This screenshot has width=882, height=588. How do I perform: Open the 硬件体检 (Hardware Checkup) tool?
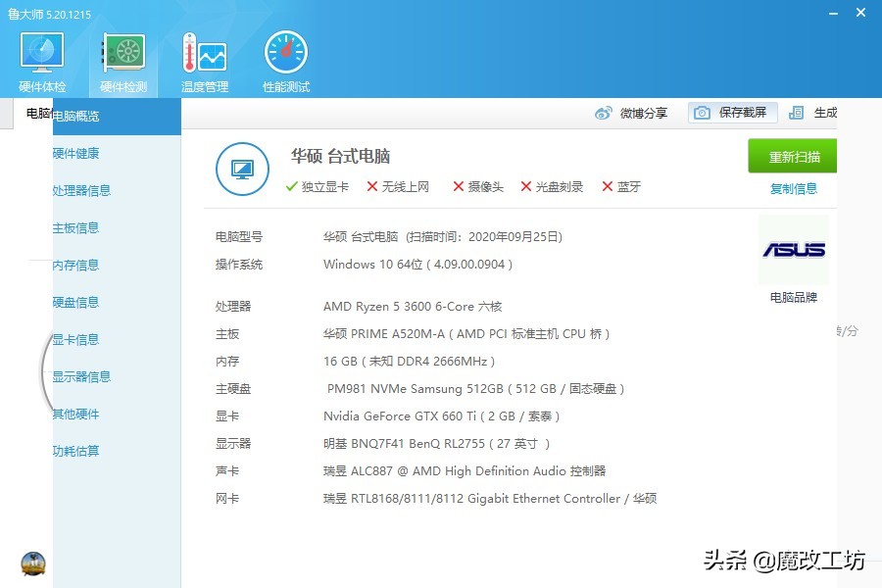[x=41, y=57]
